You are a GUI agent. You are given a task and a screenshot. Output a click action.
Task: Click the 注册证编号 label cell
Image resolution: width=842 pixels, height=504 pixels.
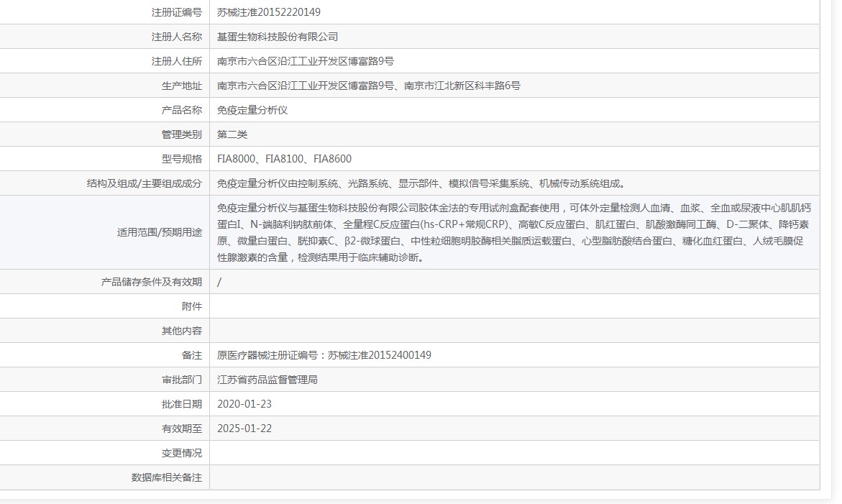(x=177, y=12)
